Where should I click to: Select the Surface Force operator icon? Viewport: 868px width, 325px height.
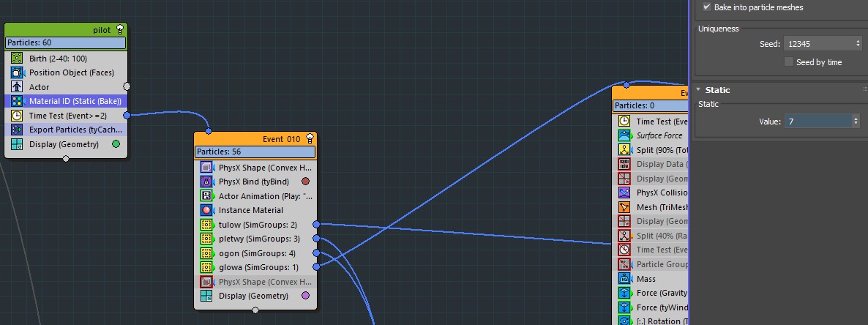click(624, 135)
